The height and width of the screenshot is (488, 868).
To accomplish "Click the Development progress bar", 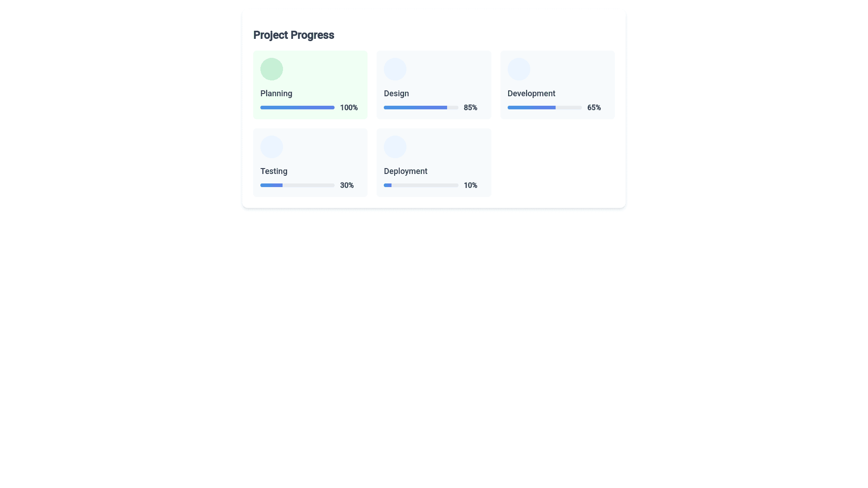I will tap(544, 108).
